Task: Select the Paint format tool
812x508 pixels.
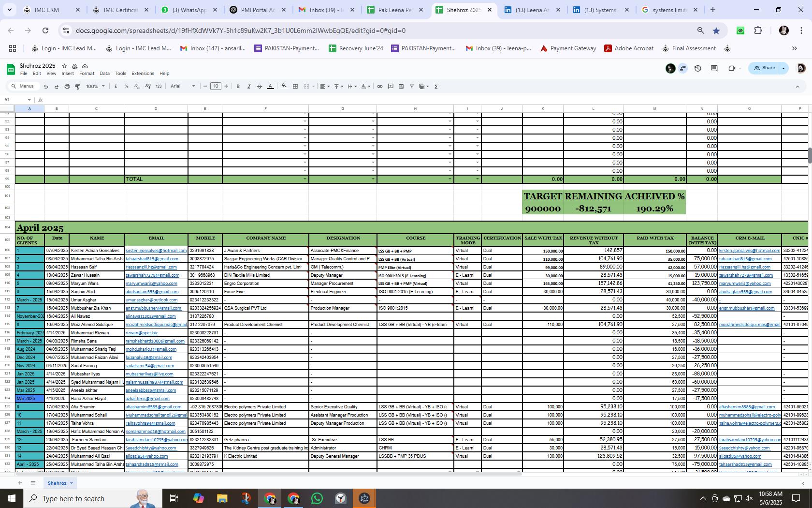Action: [78, 87]
